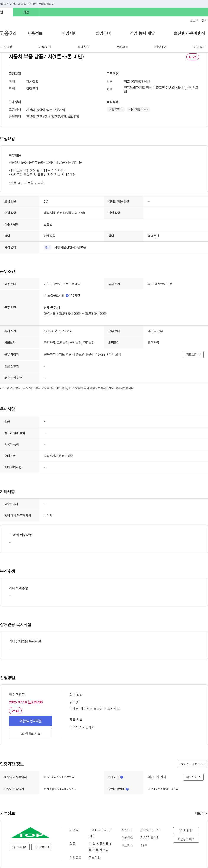Add company via 관심기업 star button
The width and height of the screenshot is (208, 868).
coord(19,847)
